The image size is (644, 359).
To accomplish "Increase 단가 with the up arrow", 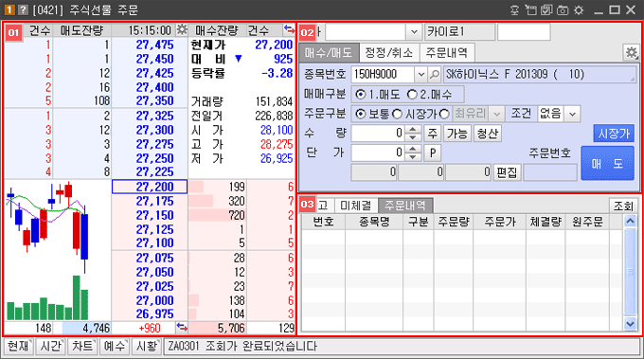I will 413,149.
